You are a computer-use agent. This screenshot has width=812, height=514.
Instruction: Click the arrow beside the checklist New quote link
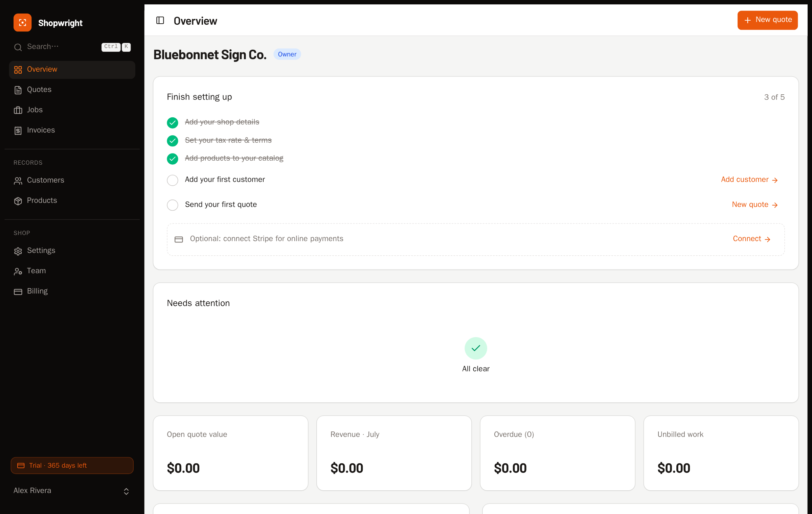[x=775, y=205]
